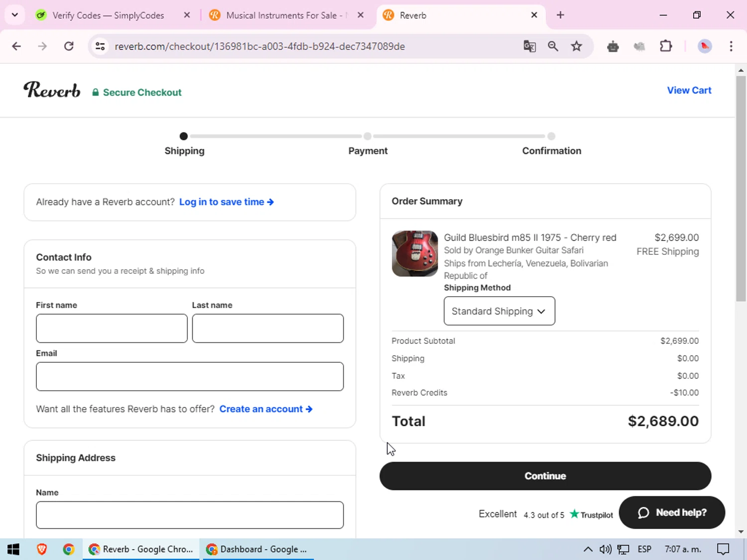
Task: Click the Payment step label
Action: click(368, 151)
